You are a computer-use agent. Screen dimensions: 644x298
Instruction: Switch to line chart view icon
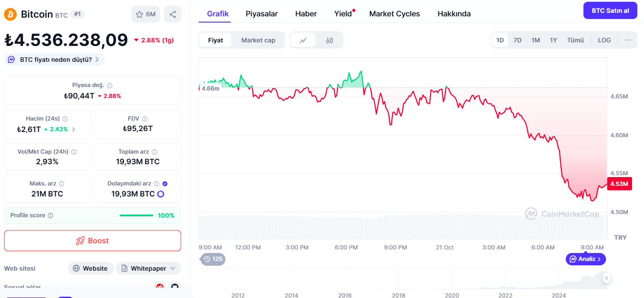303,40
